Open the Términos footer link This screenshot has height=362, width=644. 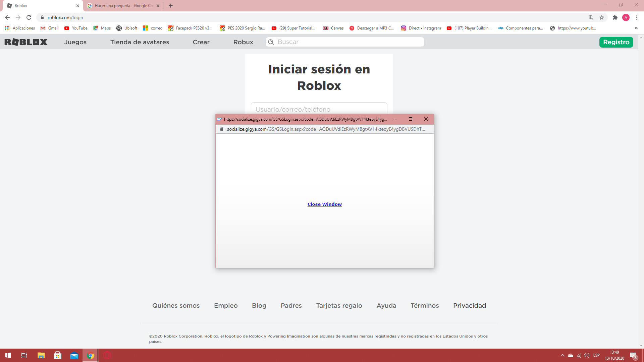click(x=425, y=305)
